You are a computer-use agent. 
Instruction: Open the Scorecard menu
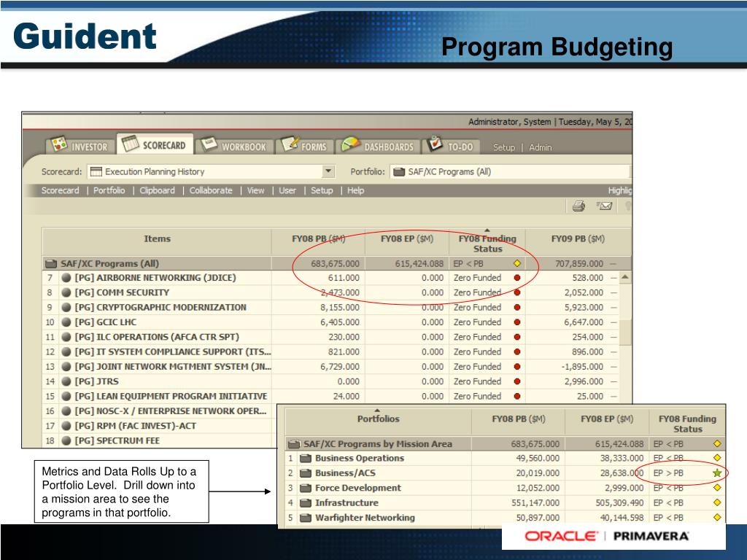point(60,190)
